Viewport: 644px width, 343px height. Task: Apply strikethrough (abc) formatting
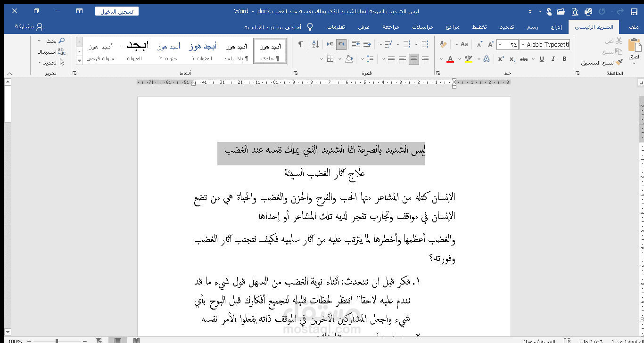pos(524,59)
